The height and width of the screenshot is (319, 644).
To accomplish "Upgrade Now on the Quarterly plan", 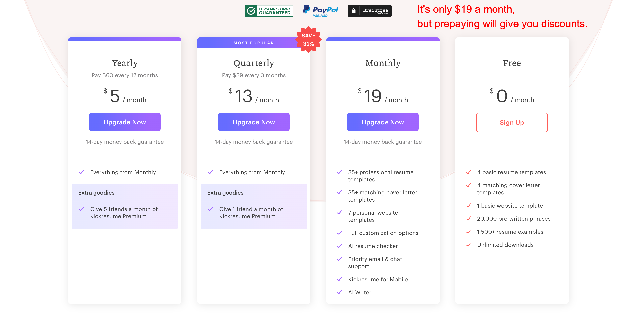I will click(254, 122).
